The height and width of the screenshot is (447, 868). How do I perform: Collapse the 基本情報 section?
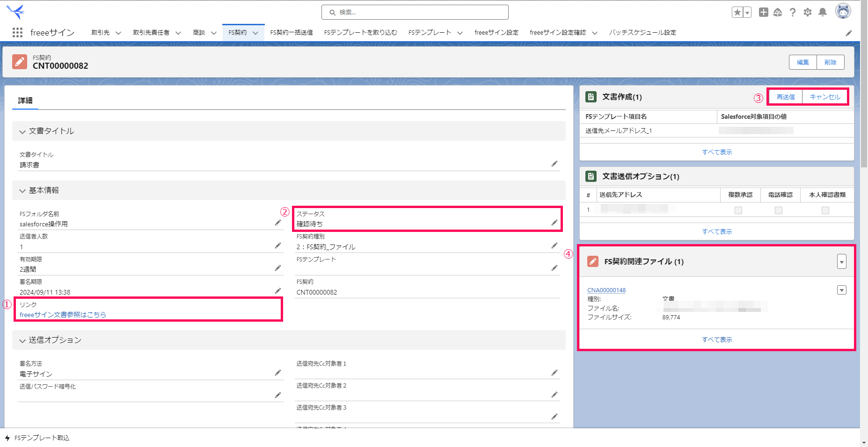pyautogui.click(x=22, y=191)
